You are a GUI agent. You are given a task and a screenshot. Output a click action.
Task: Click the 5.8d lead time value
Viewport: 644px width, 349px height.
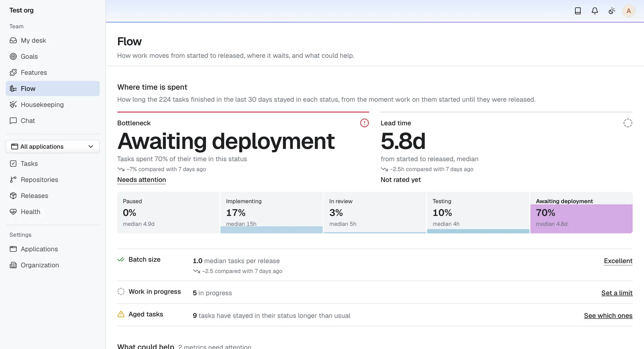403,141
